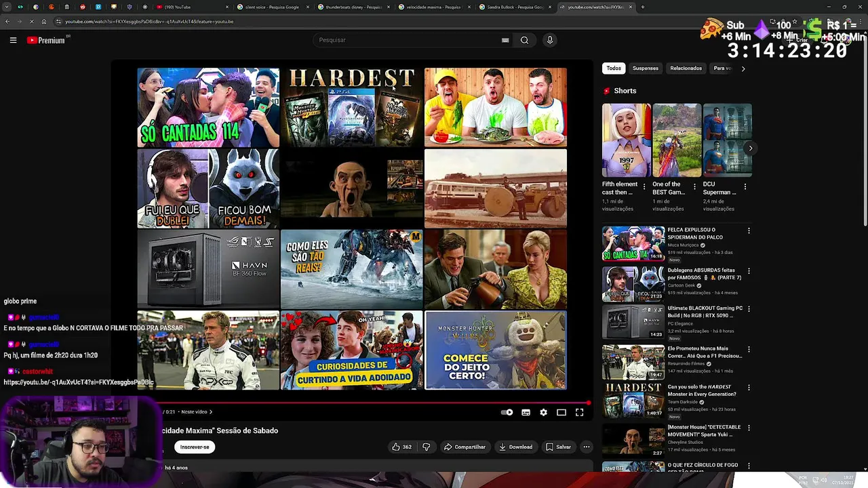
Task: Open more actions three-dot menu below video
Action: 587,447
